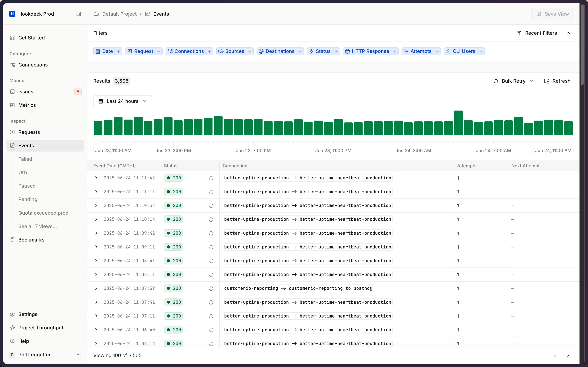The width and height of the screenshot is (588, 367).
Task: Expand the 11:10:42 event row
Action: point(96,206)
